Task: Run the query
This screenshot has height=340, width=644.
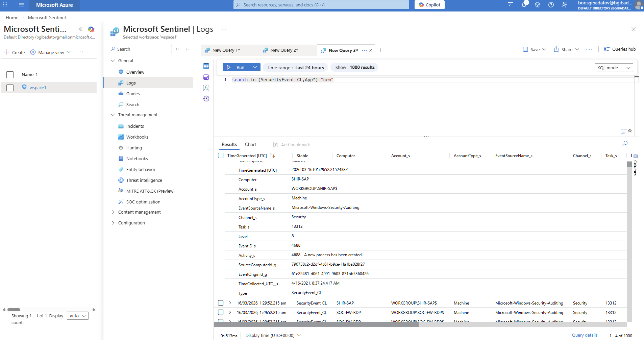Action: tap(236, 68)
